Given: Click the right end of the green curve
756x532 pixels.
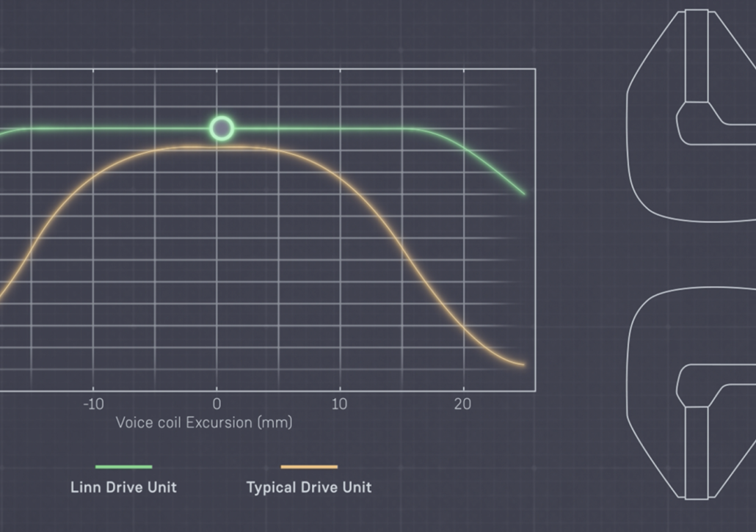Looking at the screenshot, I should click(523, 194).
